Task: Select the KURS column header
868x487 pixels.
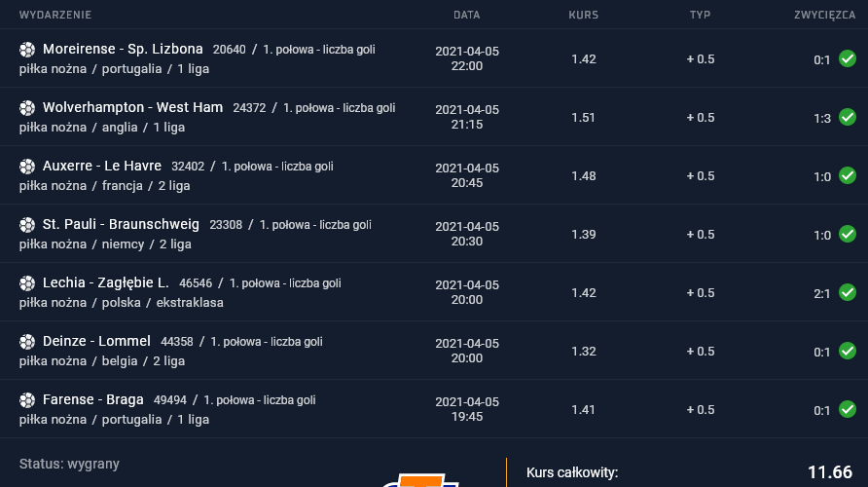Action: 584,15
